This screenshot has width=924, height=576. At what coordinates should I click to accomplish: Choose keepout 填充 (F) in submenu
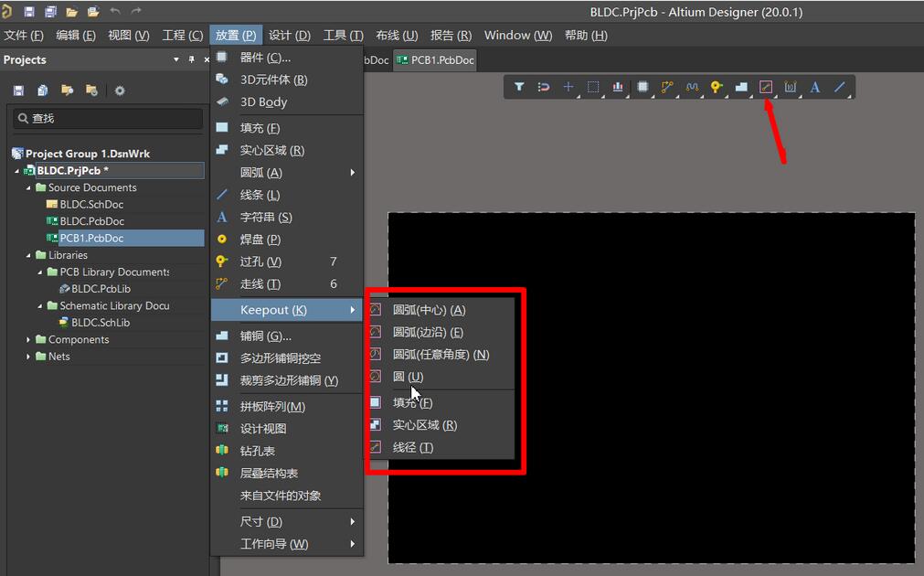tap(441, 403)
